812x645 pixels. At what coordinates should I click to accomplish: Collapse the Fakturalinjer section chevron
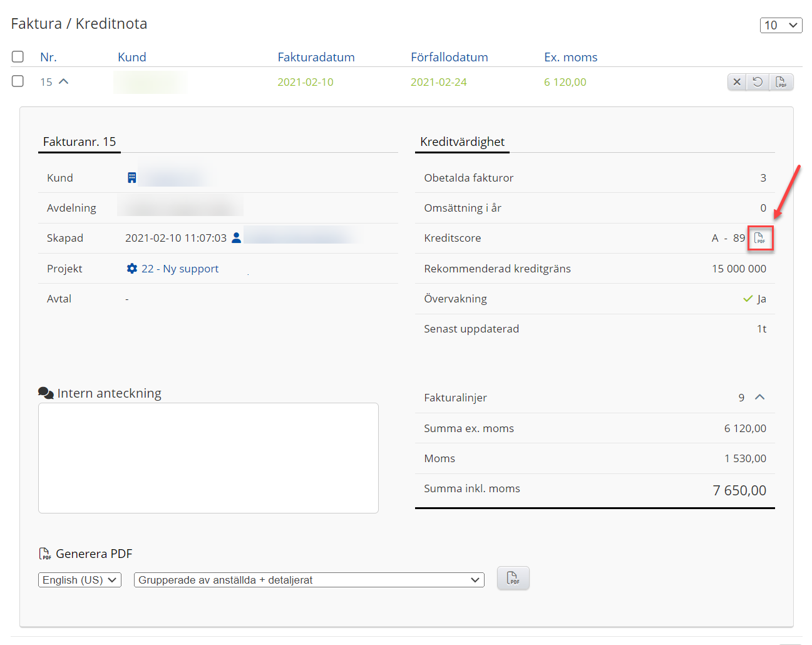760,397
